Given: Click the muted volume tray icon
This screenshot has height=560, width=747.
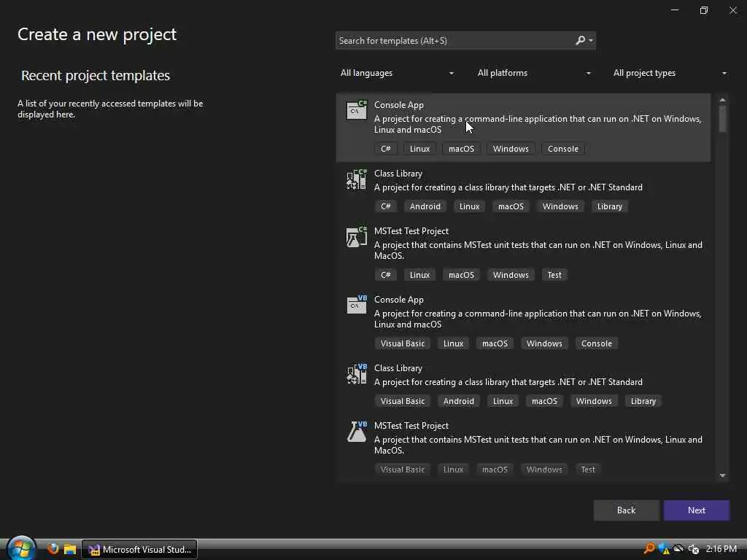Looking at the screenshot, I should tap(694, 549).
